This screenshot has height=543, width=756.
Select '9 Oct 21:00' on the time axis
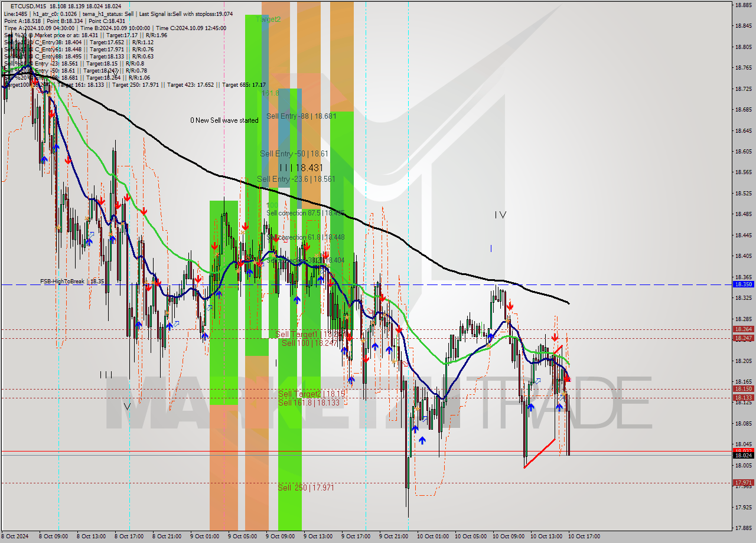394,537
